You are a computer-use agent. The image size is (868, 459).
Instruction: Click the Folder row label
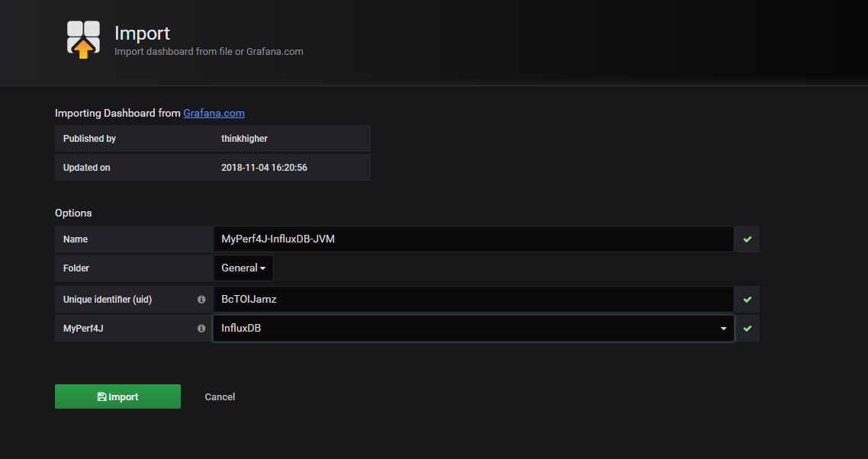coord(76,268)
